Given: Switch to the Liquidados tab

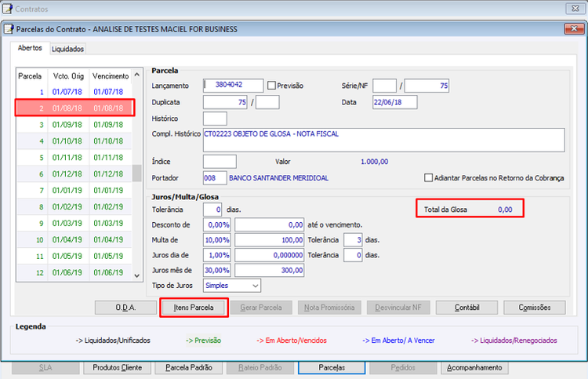Looking at the screenshot, I should click(67, 49).
